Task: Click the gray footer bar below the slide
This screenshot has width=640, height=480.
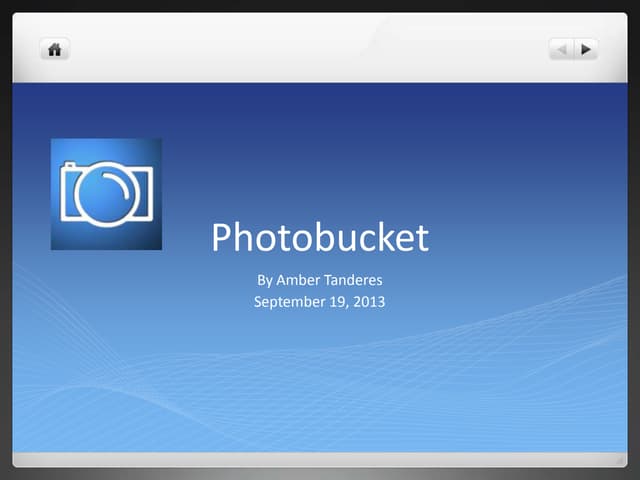Action: [320, 460]
